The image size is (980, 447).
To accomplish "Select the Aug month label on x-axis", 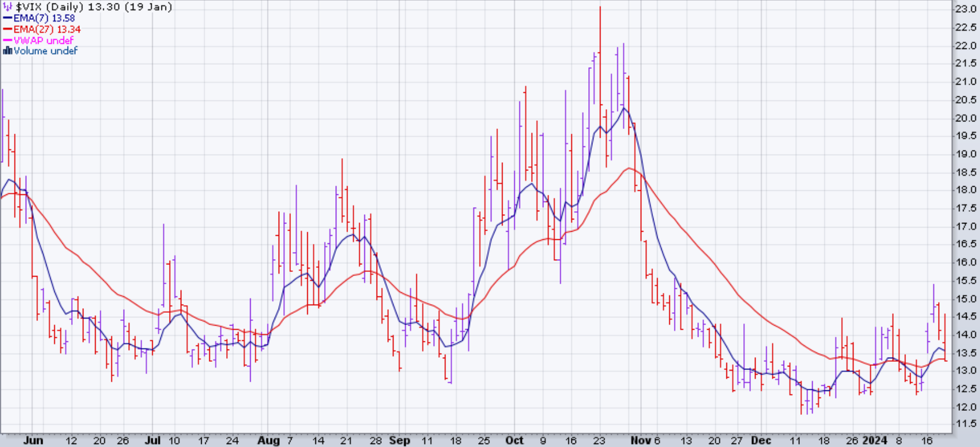I will point(269,441).
